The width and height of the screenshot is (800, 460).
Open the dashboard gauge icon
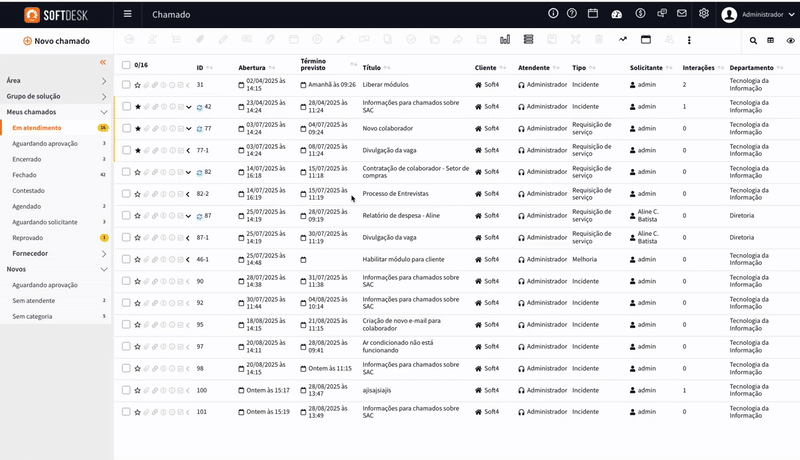[616, 14]
